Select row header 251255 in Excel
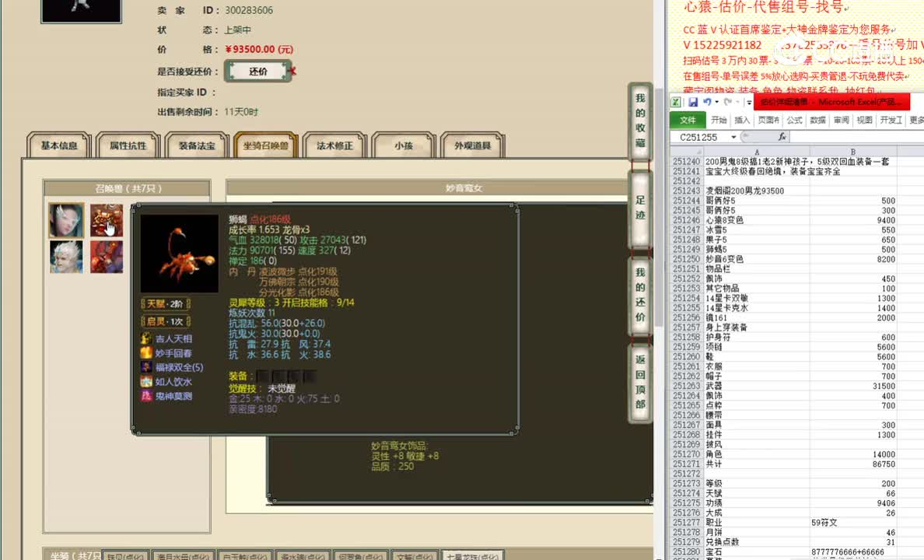Screen dimensions: 924x560 coord(687,308)
